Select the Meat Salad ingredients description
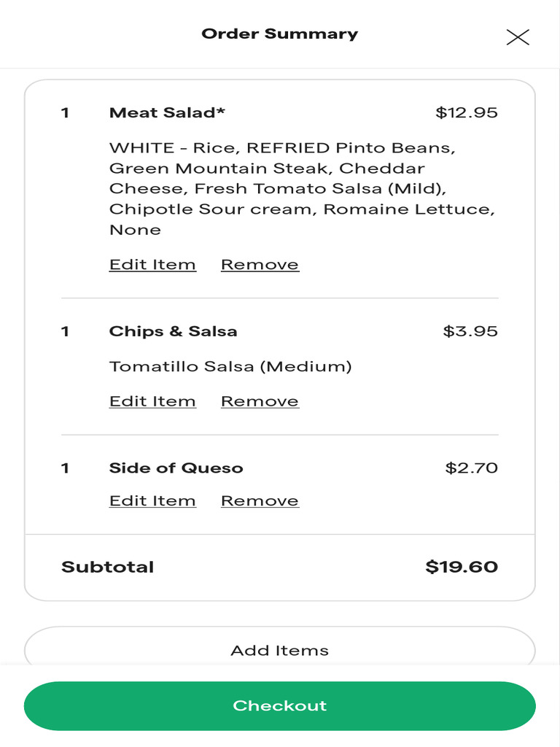 coord(302,188)
